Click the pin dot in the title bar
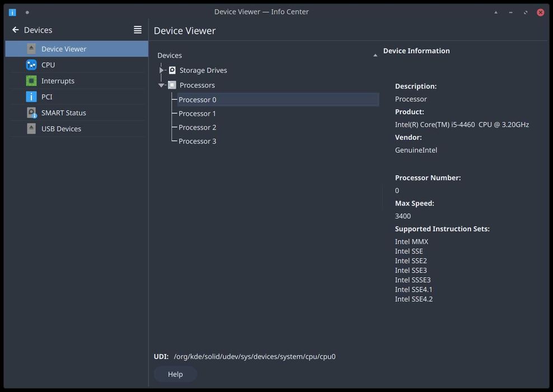The image size is (553, 392). [x=27, y=12]
